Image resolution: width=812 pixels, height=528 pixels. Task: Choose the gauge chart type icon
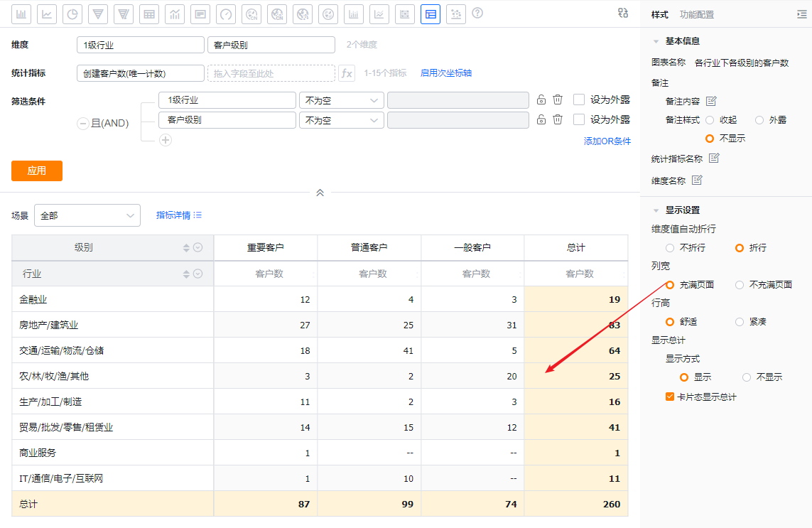pyautogui.click(x=225, y=14)
